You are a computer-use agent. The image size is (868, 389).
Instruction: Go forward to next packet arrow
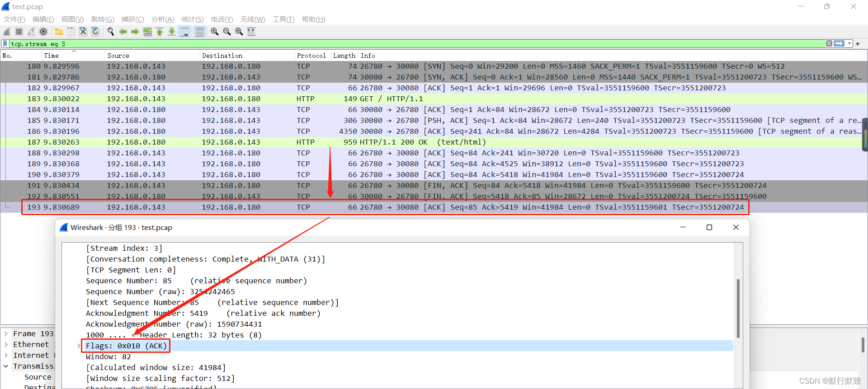pyautogui.click(x=135, y=32)
